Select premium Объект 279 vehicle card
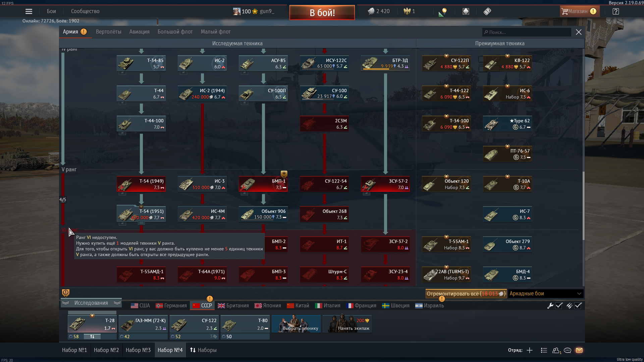The width and height of the screenshot is (644, 362). (x=507, y=244)
